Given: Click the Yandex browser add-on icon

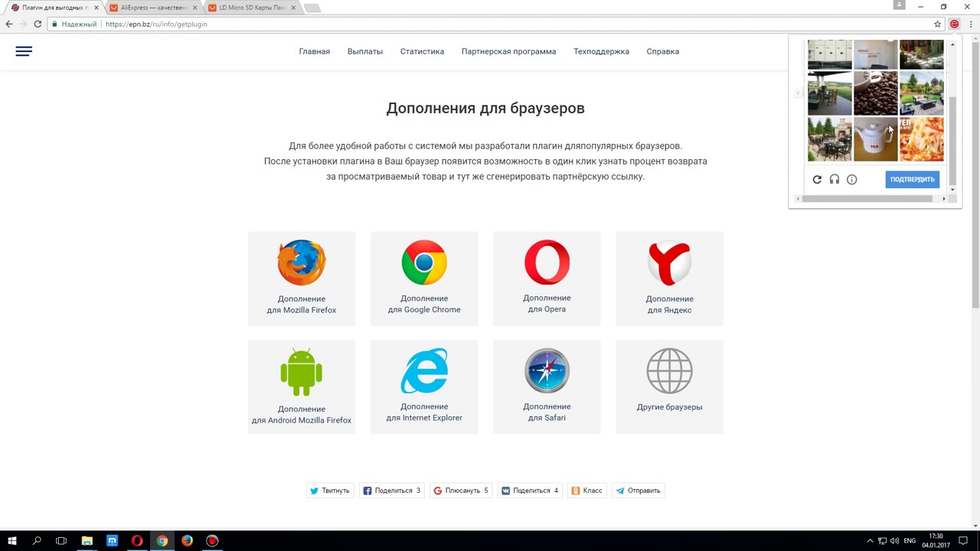Looking at the screenshot, I should coord(669,262).
